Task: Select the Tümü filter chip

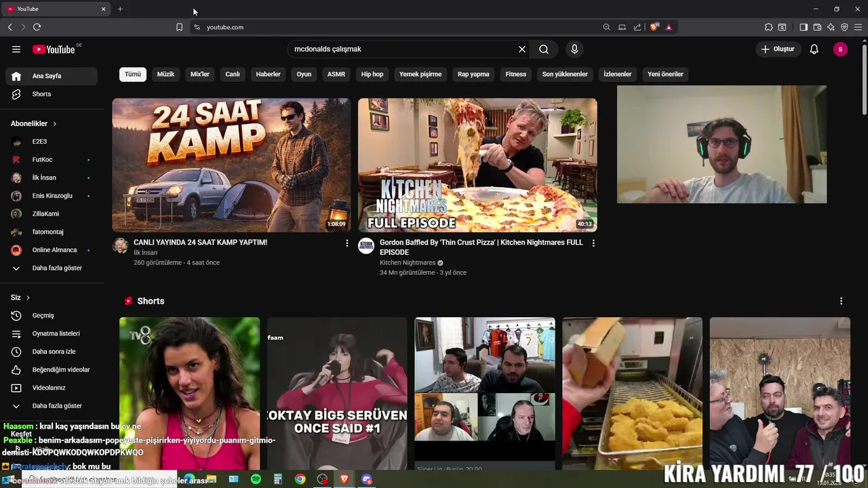Action: tap(133, 74)
